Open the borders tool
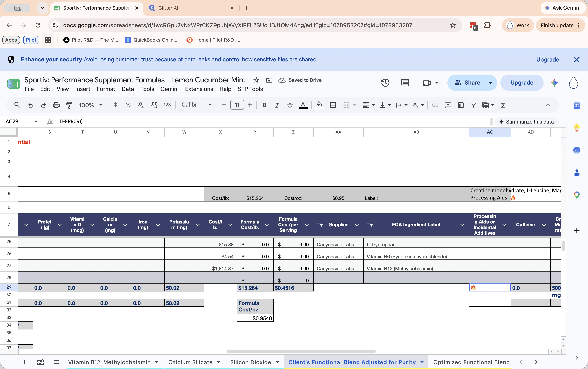This screenshot has width=588, height=369. tap(333, 105)
